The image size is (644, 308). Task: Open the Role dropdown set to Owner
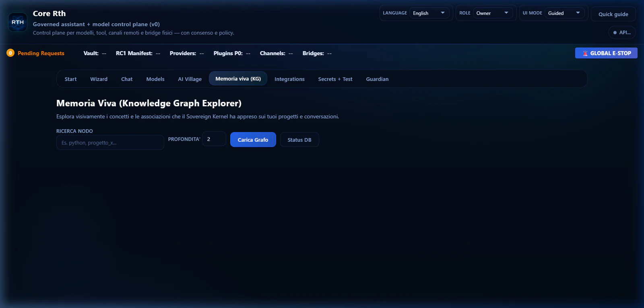coord(493,13)
